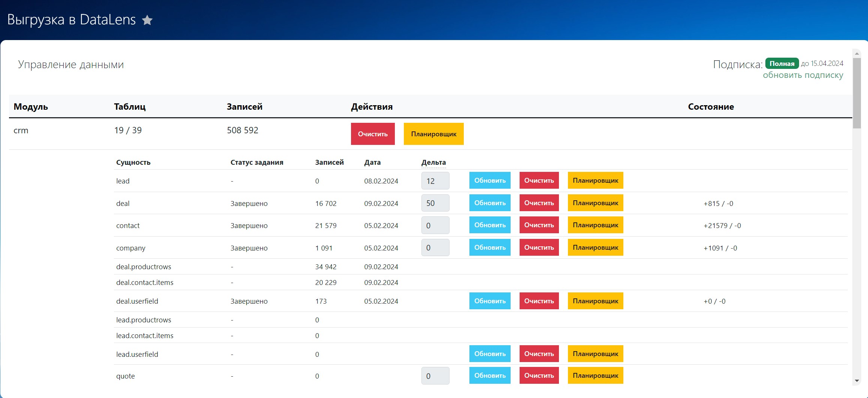Open the crm module 'Планировщик'
Screen dimensions: 868x398
(x=433, y=134)
